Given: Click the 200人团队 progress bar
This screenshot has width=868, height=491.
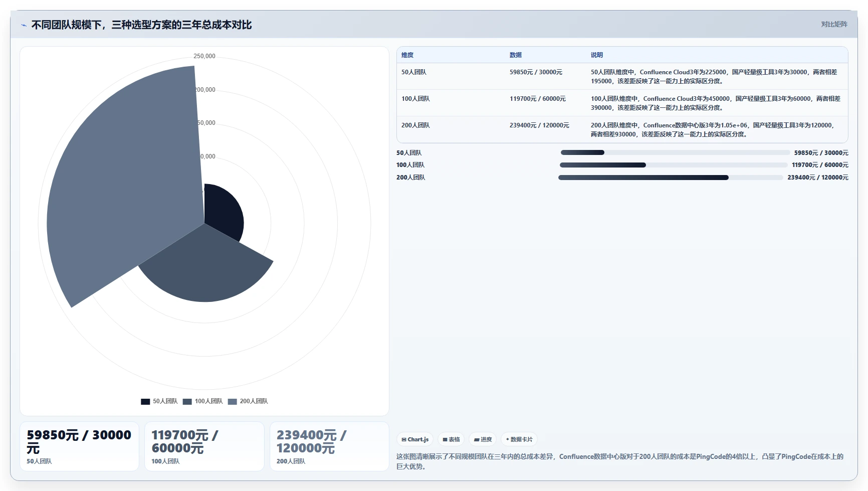Looking at the screenshot, I should [671, 178].
